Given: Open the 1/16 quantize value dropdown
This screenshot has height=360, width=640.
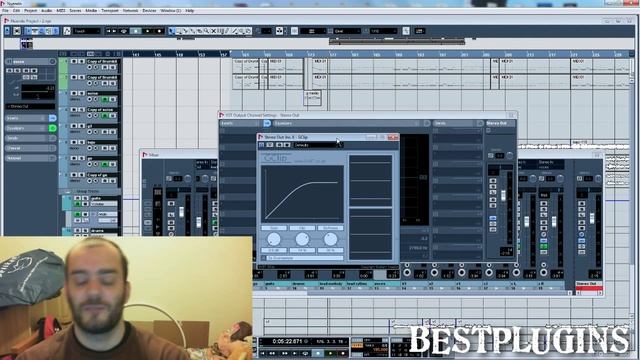Looking at the screenshot, I should point(383,31).
